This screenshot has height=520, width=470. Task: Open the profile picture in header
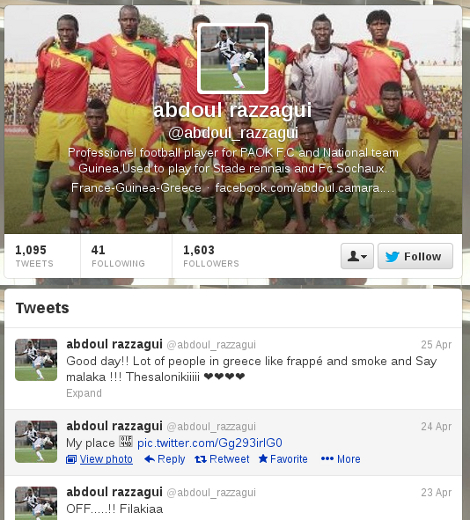pos(233,58)
